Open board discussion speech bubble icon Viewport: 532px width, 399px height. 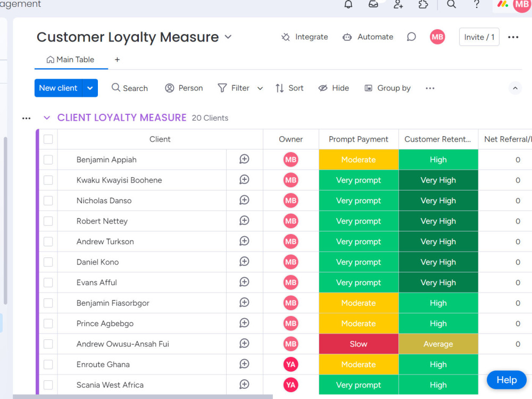411,37
